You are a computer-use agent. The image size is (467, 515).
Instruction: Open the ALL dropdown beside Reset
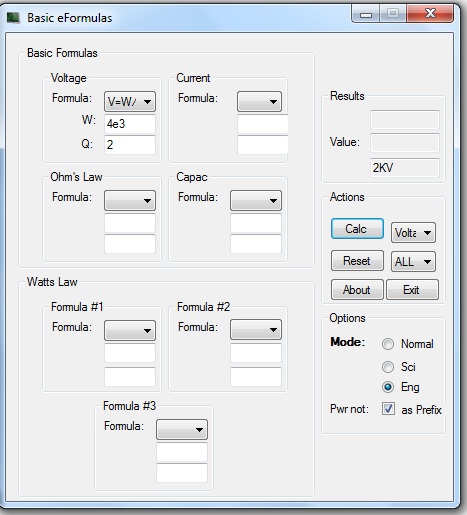point(413,261)
